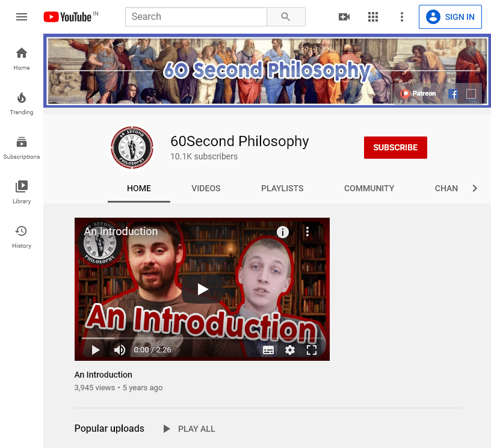Click the search magnifier button
The width and height of the screenshot is (491, 448).
(286, 17)
